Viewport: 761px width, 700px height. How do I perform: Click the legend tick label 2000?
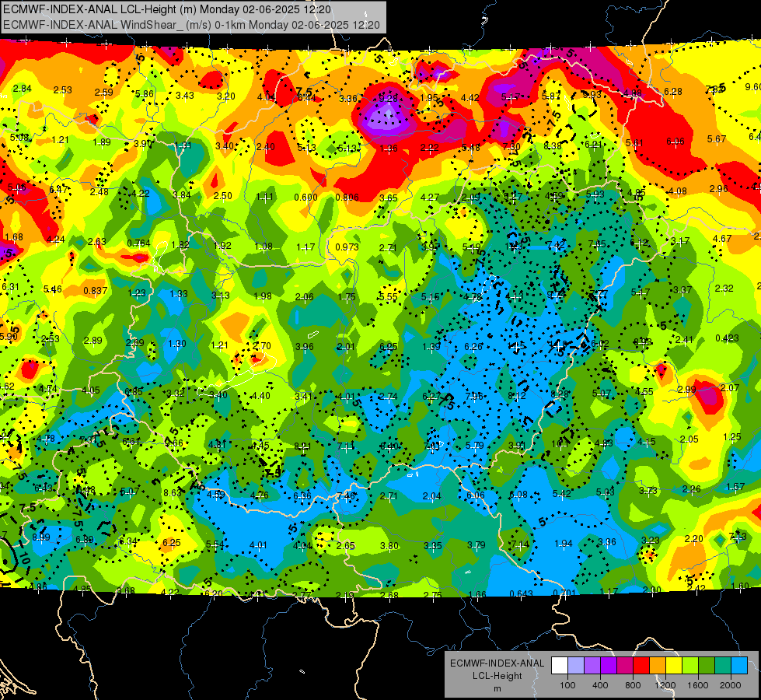[x=731, y=685]
